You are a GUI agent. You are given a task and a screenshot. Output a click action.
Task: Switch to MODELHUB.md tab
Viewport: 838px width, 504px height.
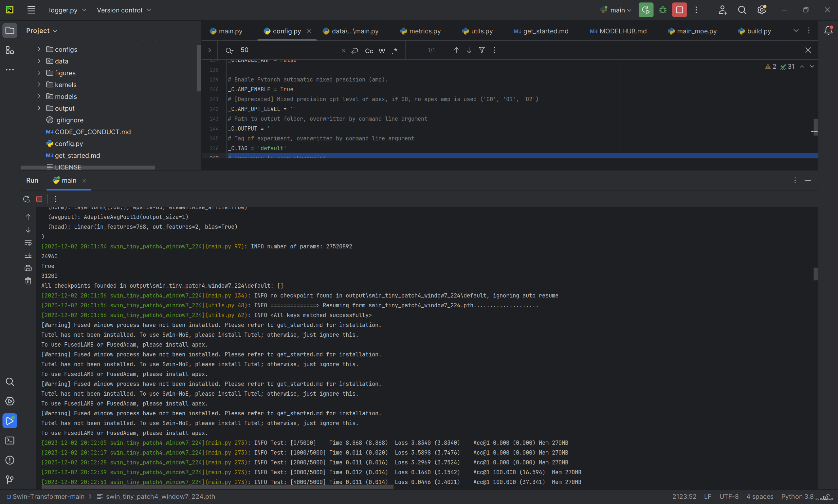tap(618, 31)
